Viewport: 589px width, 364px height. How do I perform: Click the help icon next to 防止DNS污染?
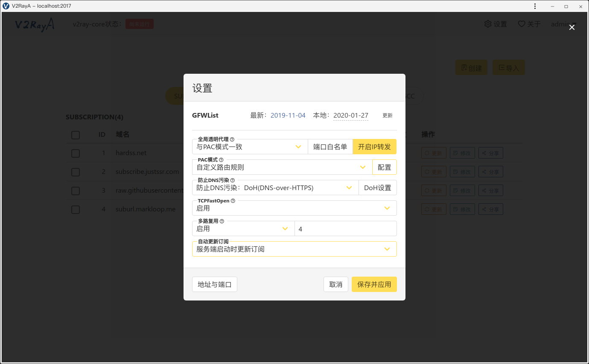233,180
